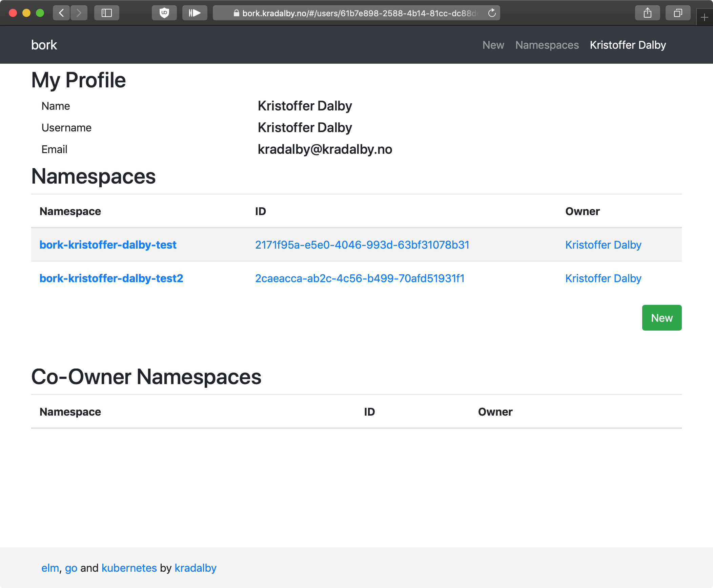This screenshot has width=713, height=588.
Task: Click the browser forward arrow button
Action: coord(79,13)
